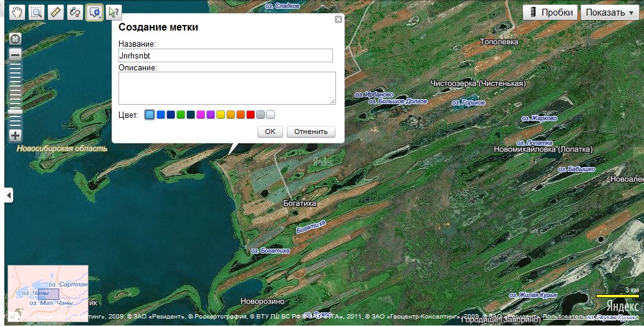Expand the collapsed left side panel
Screen dimensions: 644x326
9,196
